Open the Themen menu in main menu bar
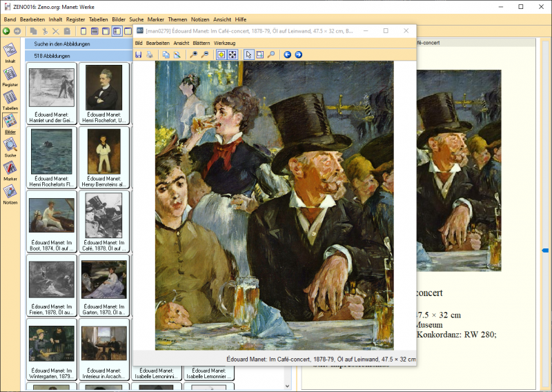The width and height of the screenshot is (552, 392). (177, 19)
